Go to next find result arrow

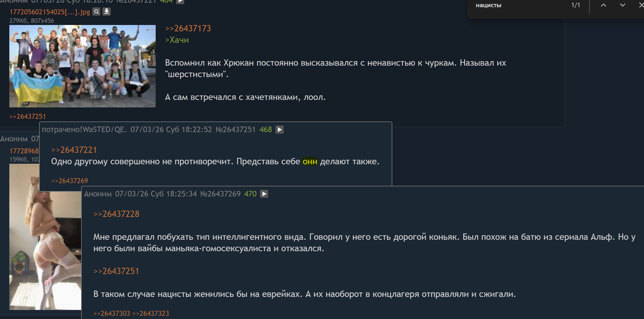tap(622, 5)
